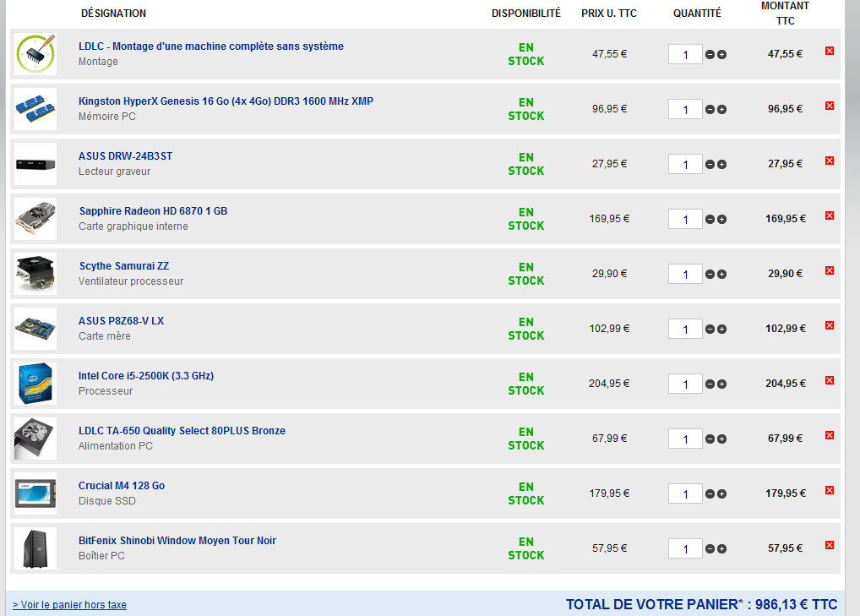The width and height of the screenshot is (860, 616).
Task: Decrease quantity of LDLC Montage
Action: (710, 55)
